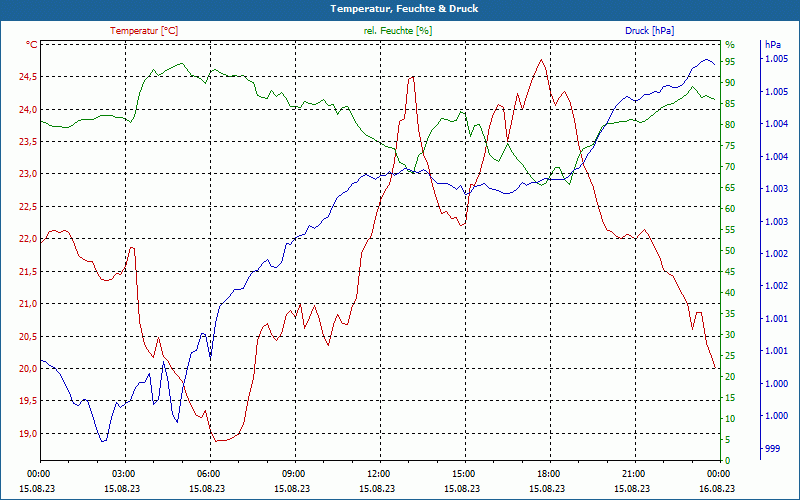Click the '40' humidity axis tick
The width and height of the screenshot is (800, 500).
click(x=730, y=293)
